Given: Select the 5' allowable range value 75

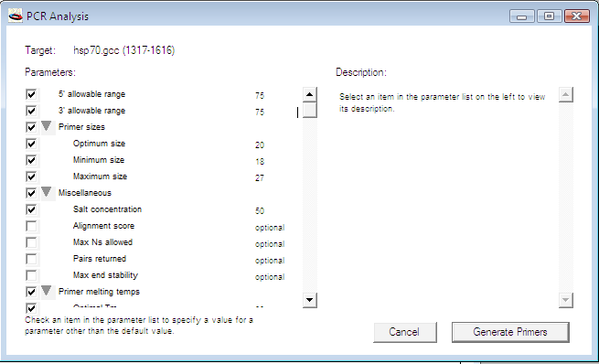Looking at the screenshot, I should pos(260,95).
